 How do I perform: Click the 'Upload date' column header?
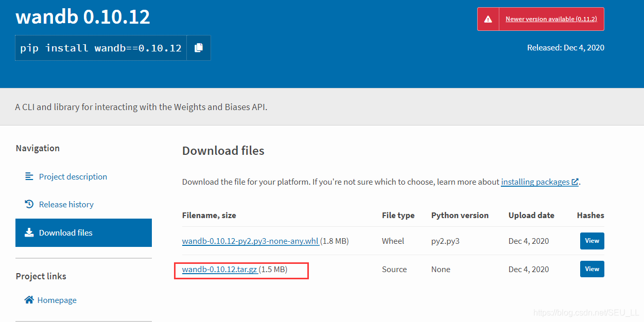[x=531, y=215]
